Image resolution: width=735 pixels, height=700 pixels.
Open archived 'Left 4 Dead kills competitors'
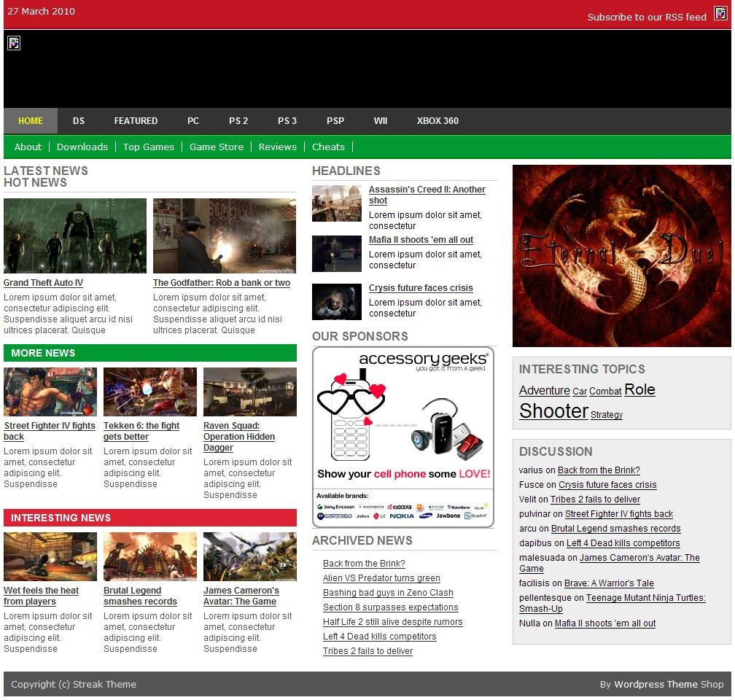(x=380, y=637)
